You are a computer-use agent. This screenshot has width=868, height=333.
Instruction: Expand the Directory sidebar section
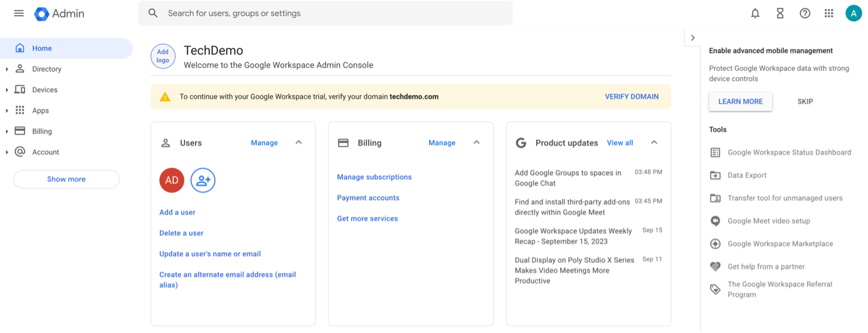[7, 69]
